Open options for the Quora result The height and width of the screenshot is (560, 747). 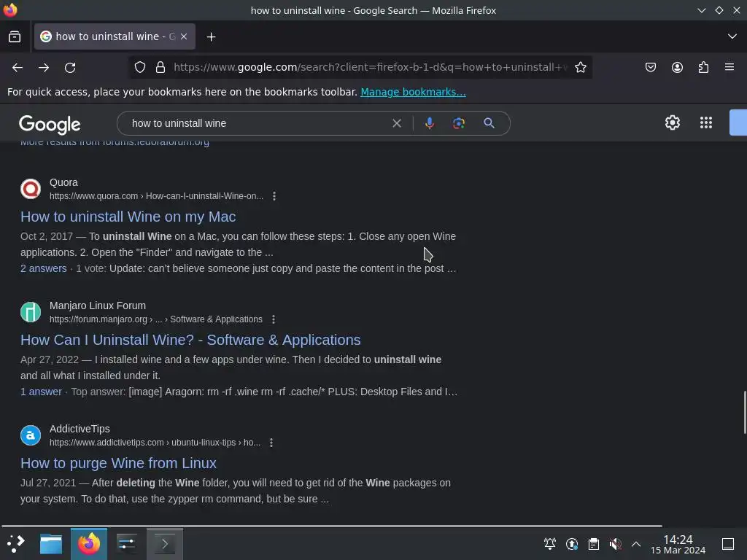274,196
